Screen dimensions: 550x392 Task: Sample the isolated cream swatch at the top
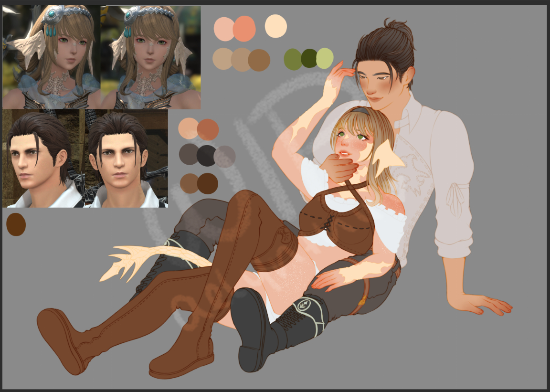275,25
